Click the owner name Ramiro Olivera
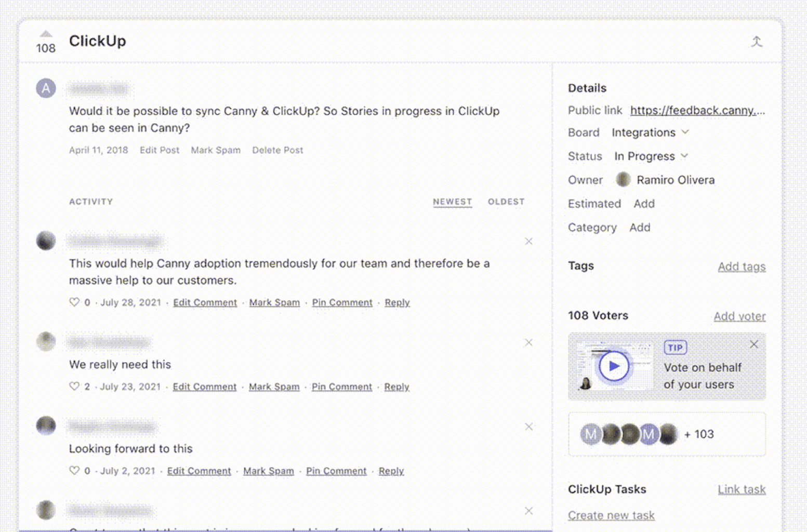The image size is (807, 532). coord(676,180)
